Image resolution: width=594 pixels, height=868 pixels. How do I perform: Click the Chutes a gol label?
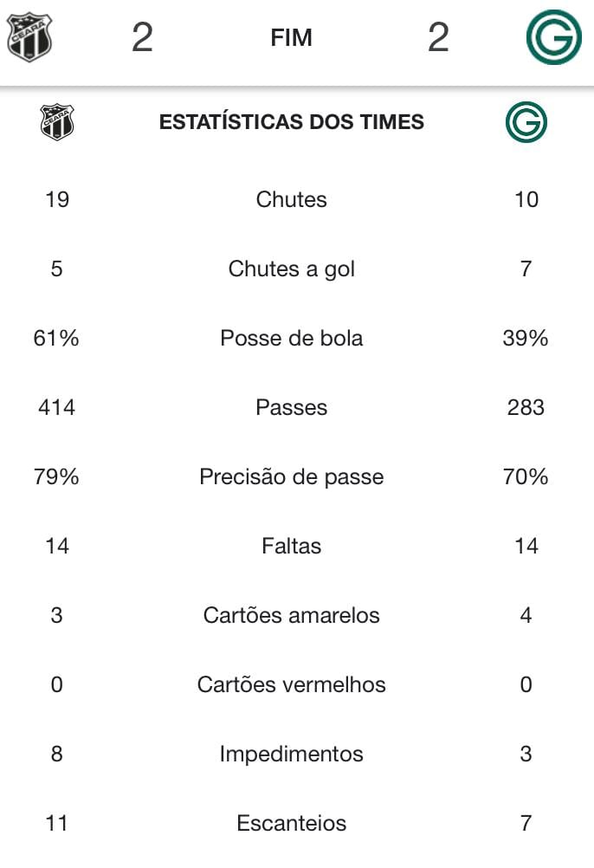pos(292,269)
